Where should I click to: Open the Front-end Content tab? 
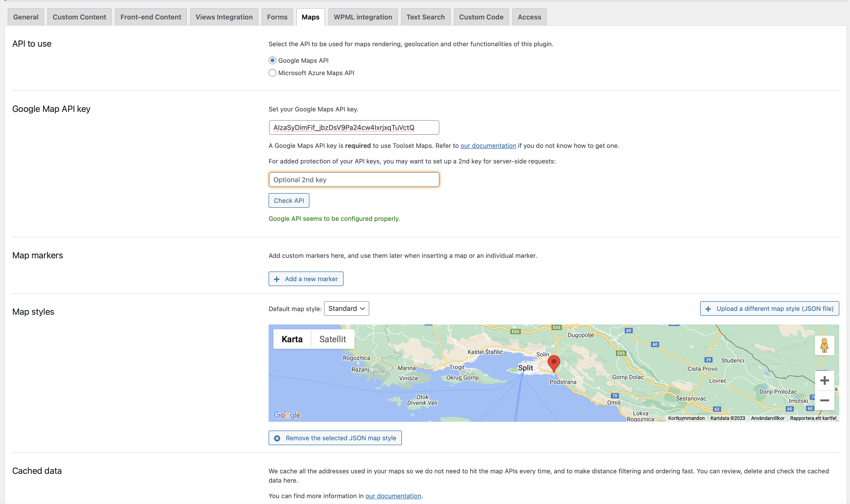(x=151, y=17)
